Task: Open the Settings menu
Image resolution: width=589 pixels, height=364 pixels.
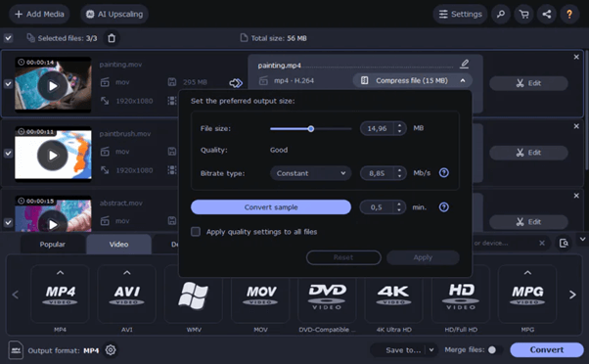Action: click(x=460, y=15)
